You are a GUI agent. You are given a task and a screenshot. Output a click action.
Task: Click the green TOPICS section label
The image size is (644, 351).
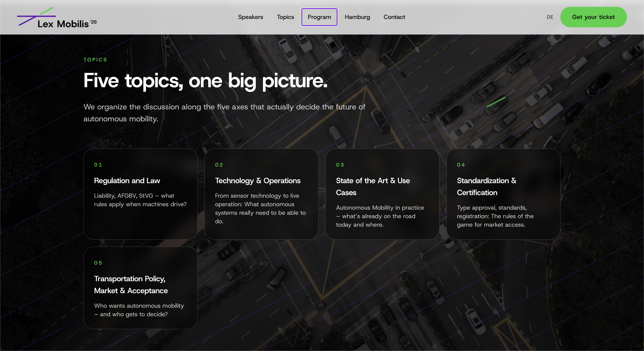pyautogui.click(x=95, y=59)
